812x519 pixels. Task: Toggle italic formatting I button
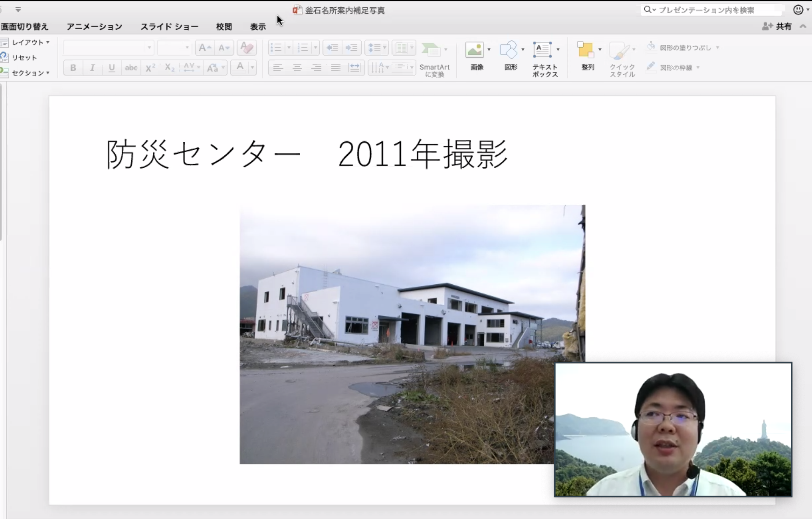click(x=92, y=68)
